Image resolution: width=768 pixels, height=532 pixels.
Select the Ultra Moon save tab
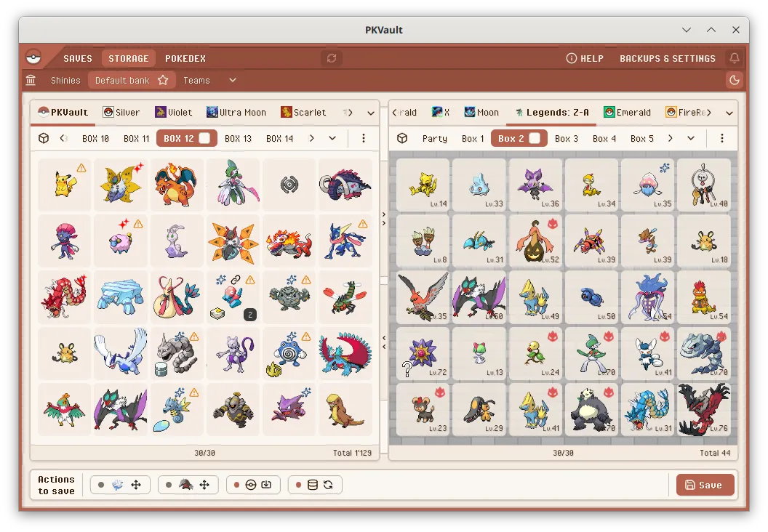pyautogui.click(x=236, y=113)
